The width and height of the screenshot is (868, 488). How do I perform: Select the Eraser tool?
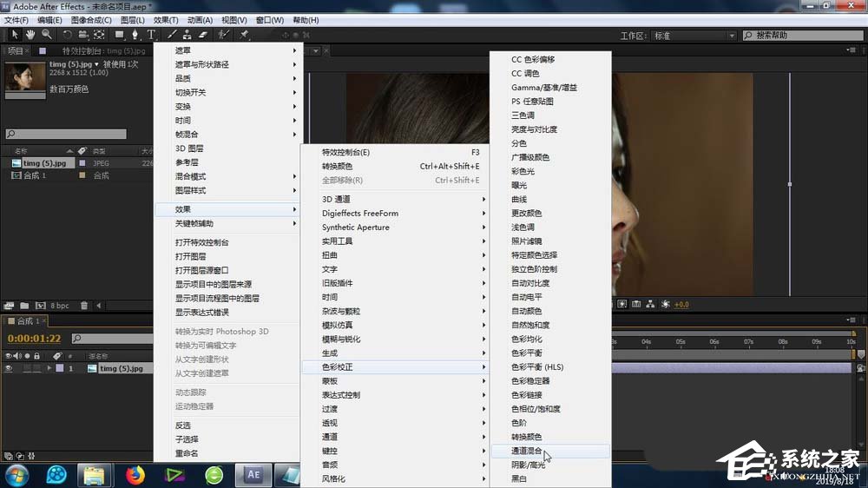[203, 35]
